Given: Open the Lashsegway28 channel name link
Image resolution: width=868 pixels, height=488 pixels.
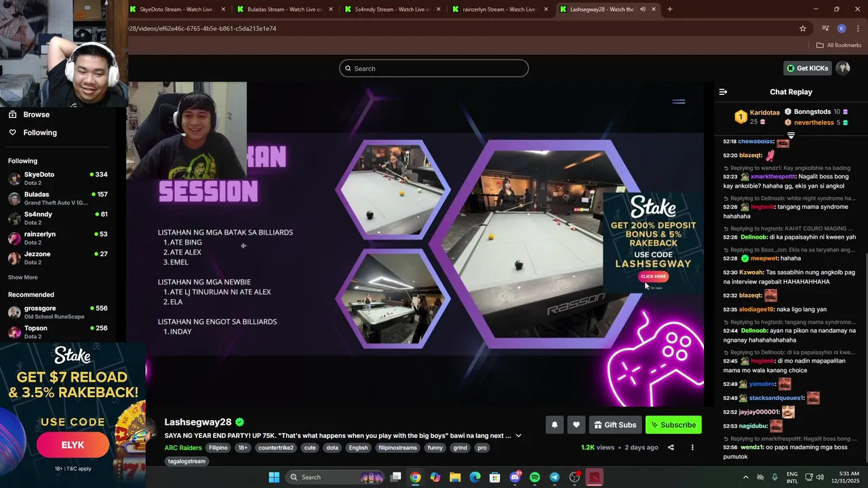Looking at the screenshot, I should (x=198, y=422).
